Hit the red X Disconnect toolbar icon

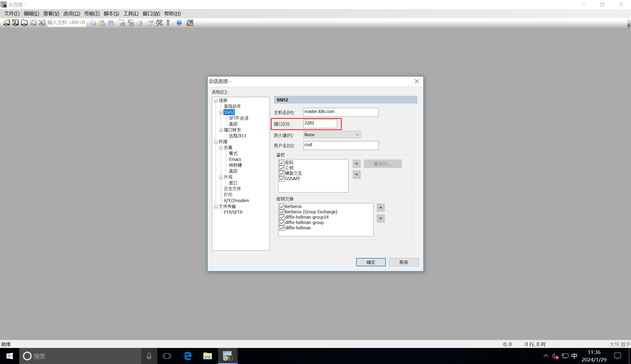[x=42, y=23]
